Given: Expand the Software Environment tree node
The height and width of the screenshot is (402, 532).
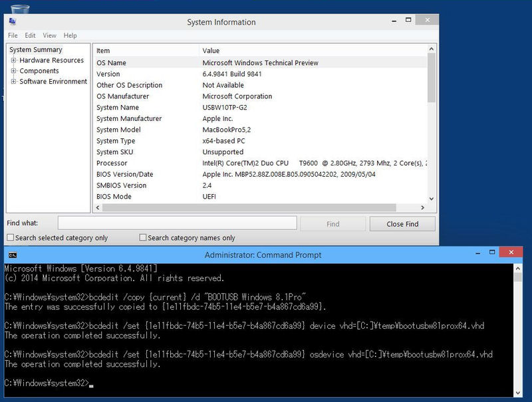Looking at the screenshot, I should (x=13, y=81).
